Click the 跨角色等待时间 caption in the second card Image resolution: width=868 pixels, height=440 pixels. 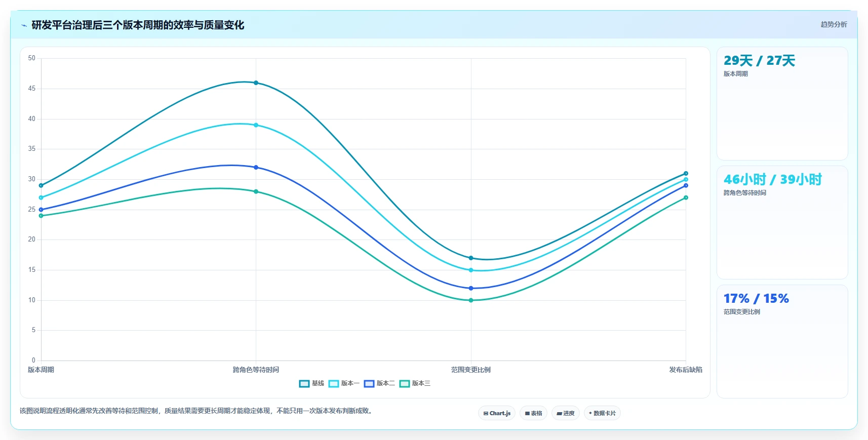click(x=744, y=193)
